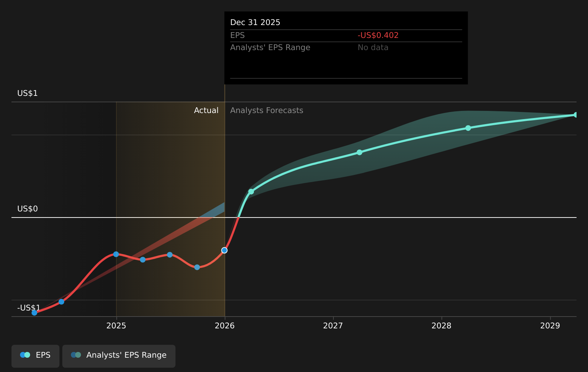Click the 2027 axis label
Screen dimensions: 588x372
[333, 326]
